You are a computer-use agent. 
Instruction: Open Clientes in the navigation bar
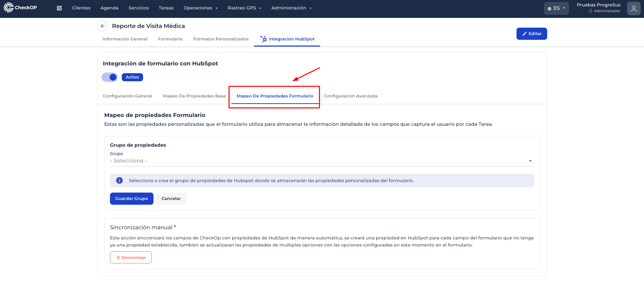click(81, 8)
